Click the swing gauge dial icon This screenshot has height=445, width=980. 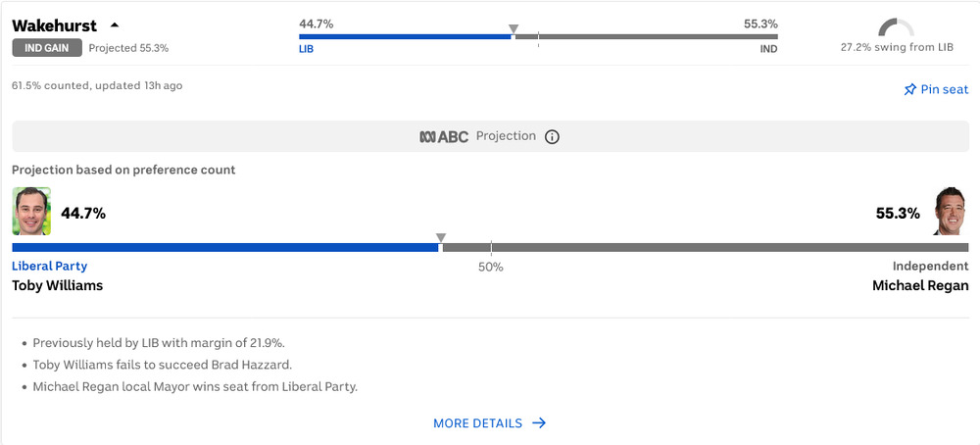pos(897,27)
